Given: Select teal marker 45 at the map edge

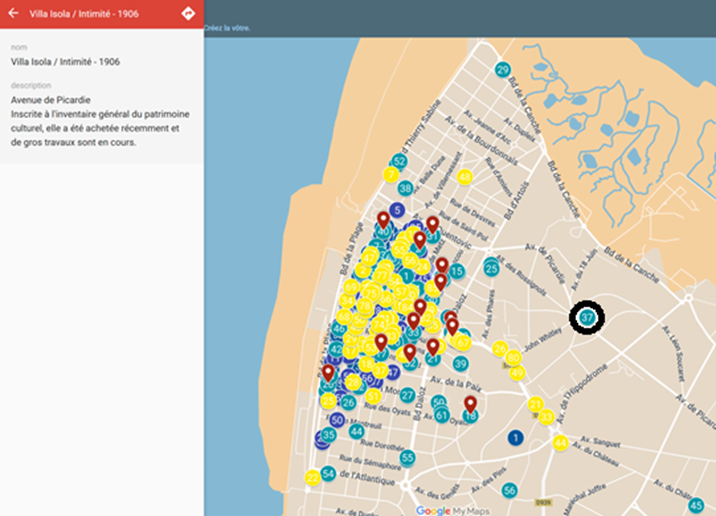Looking at the screenshot, I should pos(696,506).
